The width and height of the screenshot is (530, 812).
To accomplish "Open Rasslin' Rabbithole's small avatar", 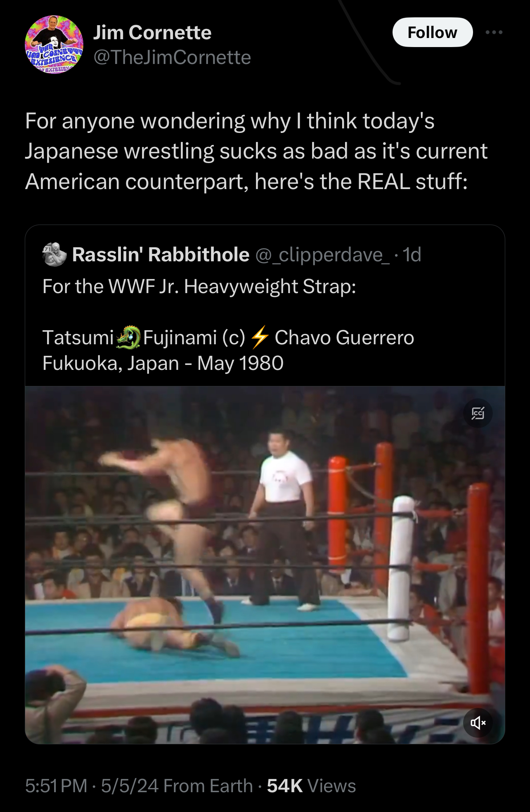I will [54, 254].
